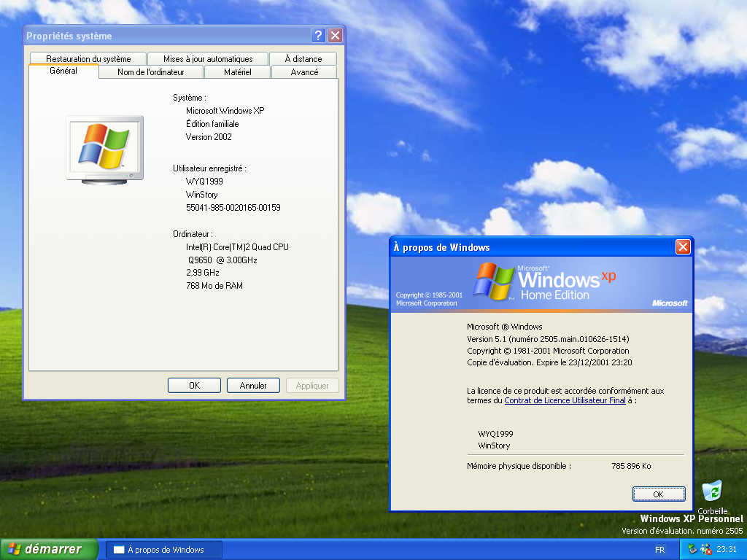Screen dimensions: 747x560
Task: Click OK in Propriétés système
Action: [x=194, y=385]
